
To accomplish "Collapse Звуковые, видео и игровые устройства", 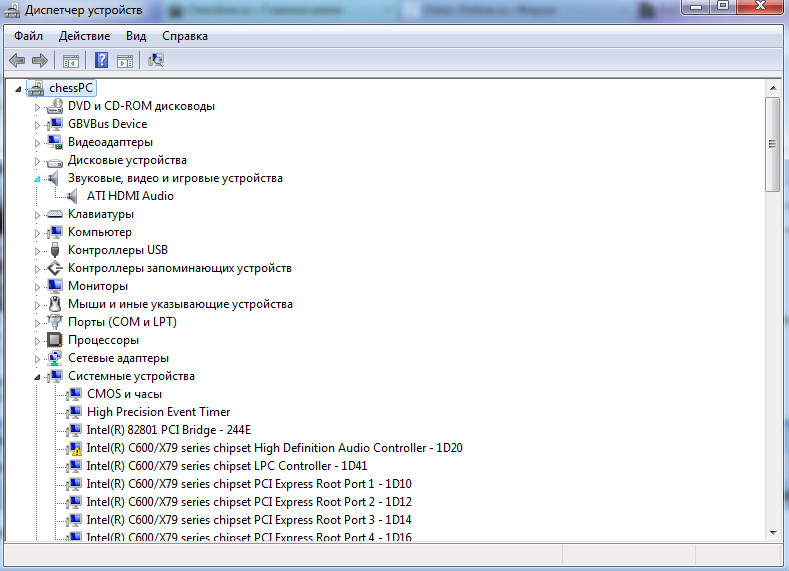I will tap(37, 179).
